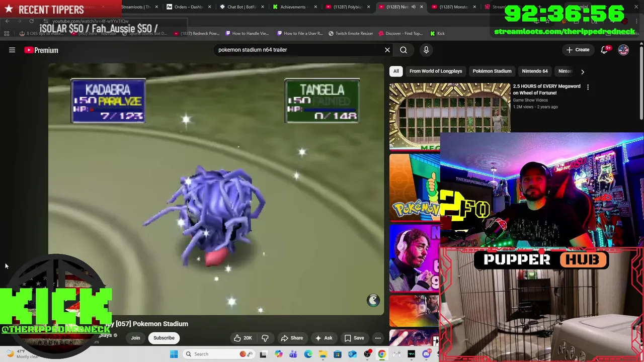Close the Achievements browser tab
The width and height of the screenshot is (644, 362).
(315, 7)
